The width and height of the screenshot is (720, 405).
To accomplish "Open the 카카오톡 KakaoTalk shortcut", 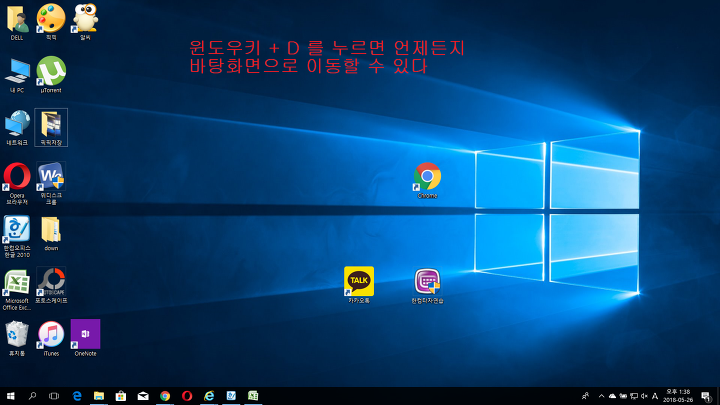I will pyautogui.click(x=359, y=285).
